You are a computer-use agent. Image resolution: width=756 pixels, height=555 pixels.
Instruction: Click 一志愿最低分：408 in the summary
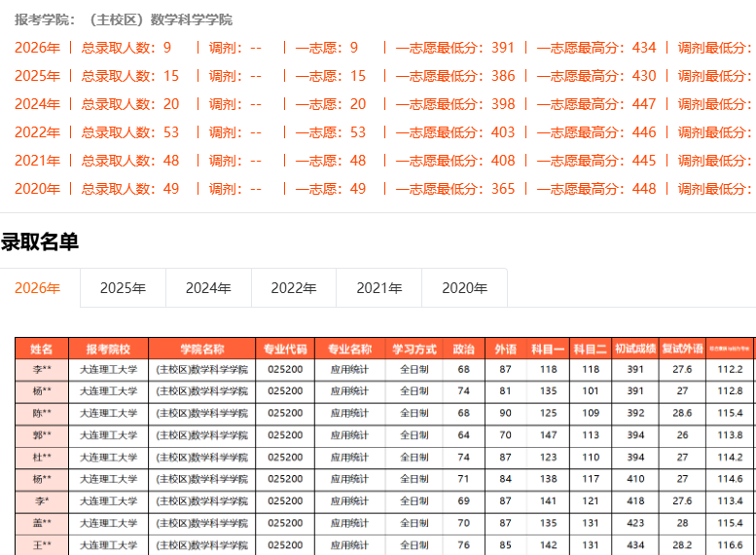tap(455, 161)
